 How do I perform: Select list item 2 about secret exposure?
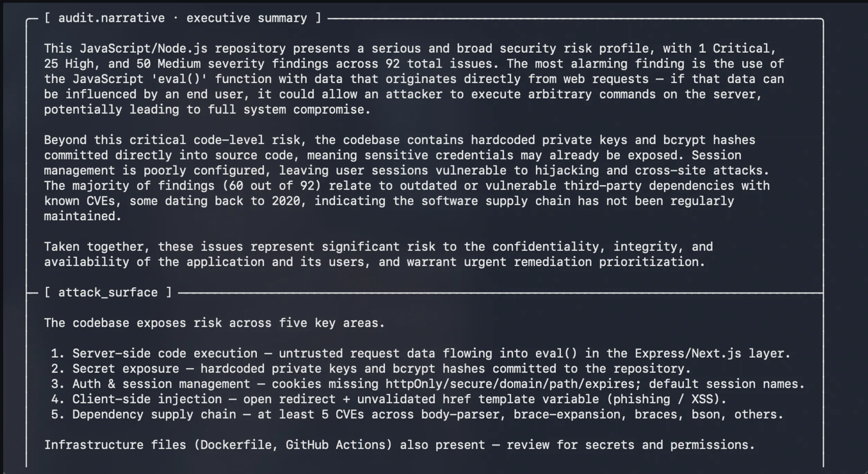[371, 368]
